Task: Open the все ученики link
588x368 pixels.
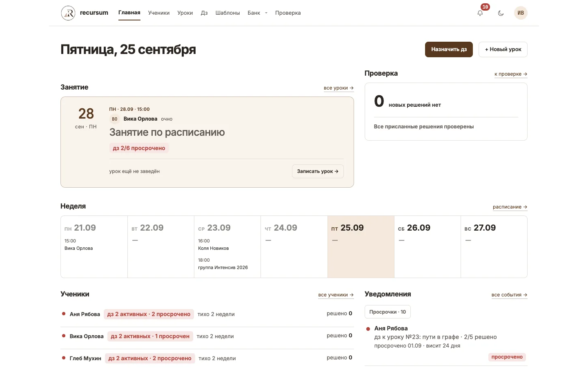Action: coord(336,295)
